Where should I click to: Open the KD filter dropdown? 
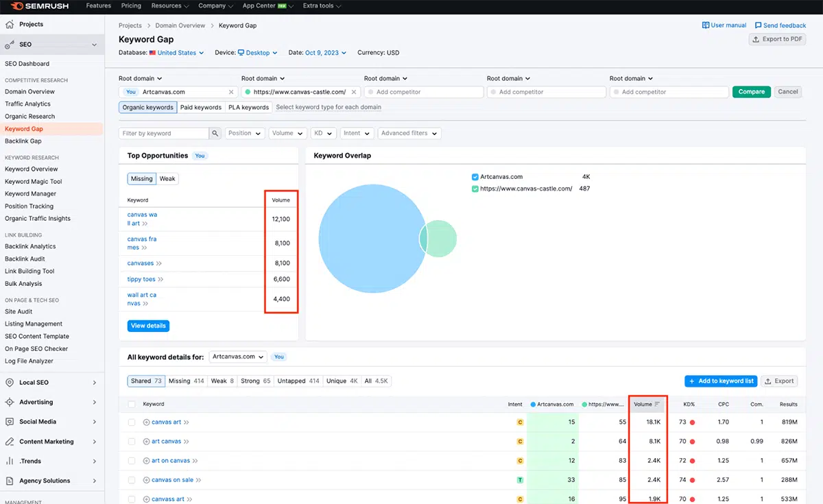click(324, 133)
